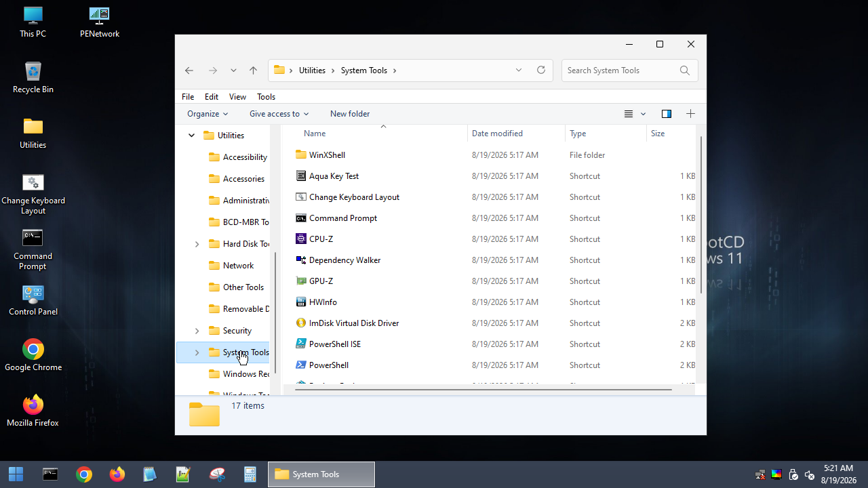
Task: Go back to previous folder
Action: coord(189,70)
